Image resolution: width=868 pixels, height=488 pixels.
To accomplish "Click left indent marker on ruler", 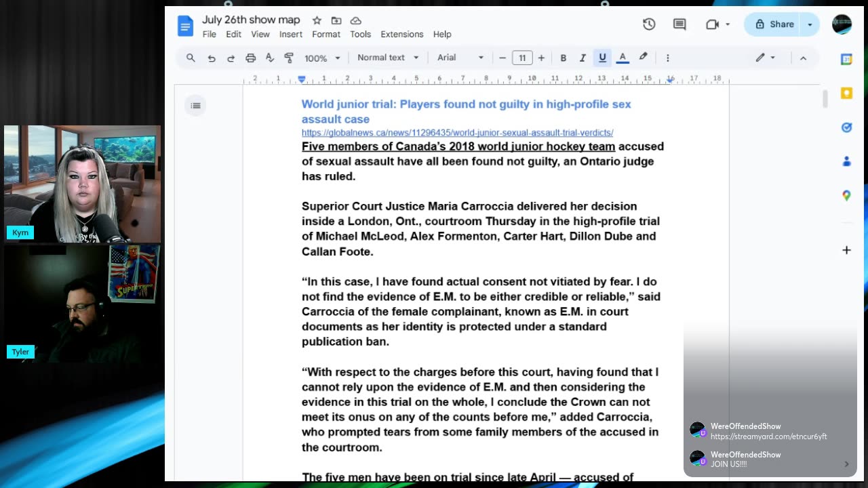I will click(x=302, y=79).
